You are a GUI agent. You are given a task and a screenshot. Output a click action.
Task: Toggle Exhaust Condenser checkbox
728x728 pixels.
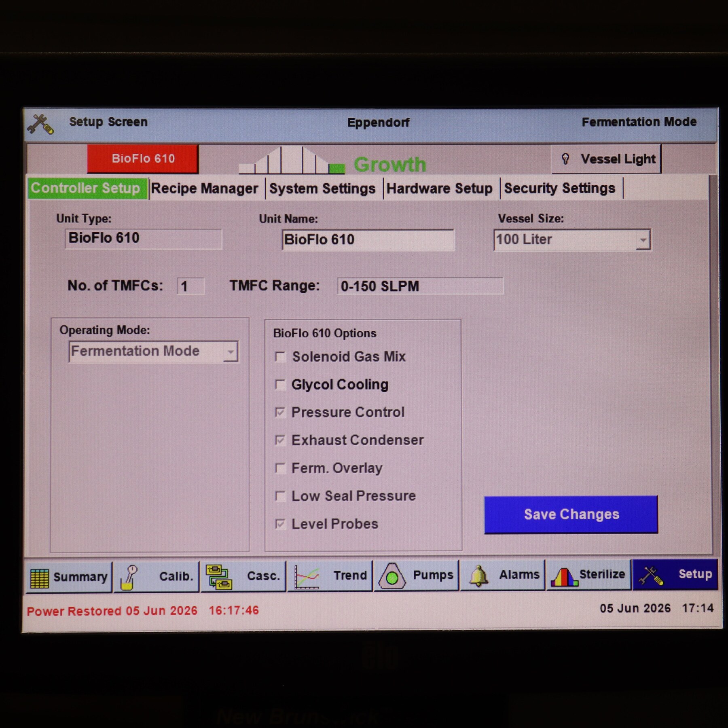[280, 440]
